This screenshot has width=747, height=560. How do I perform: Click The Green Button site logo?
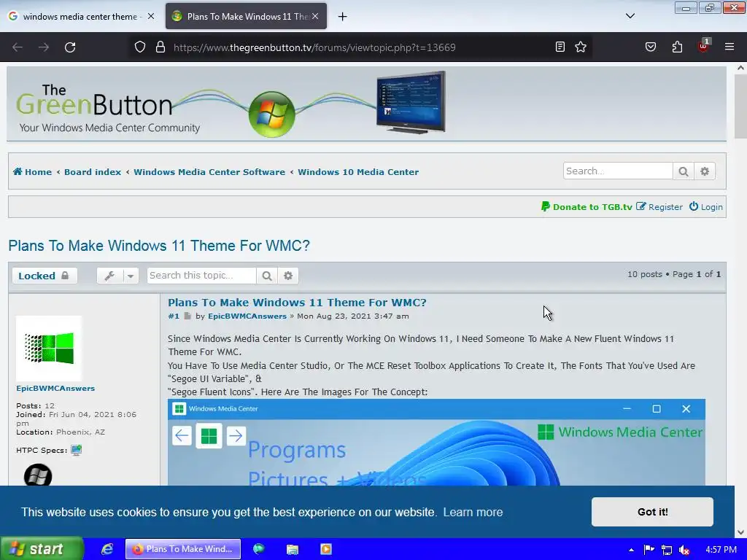109,109
